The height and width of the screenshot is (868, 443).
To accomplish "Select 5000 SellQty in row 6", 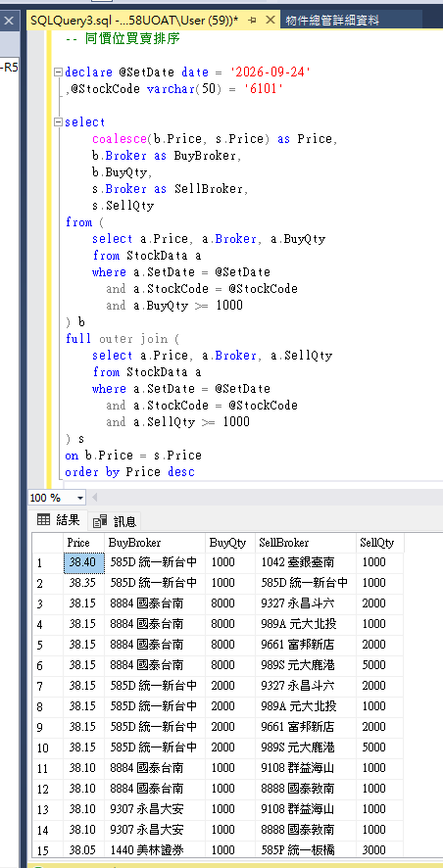I will pos(380,665).
